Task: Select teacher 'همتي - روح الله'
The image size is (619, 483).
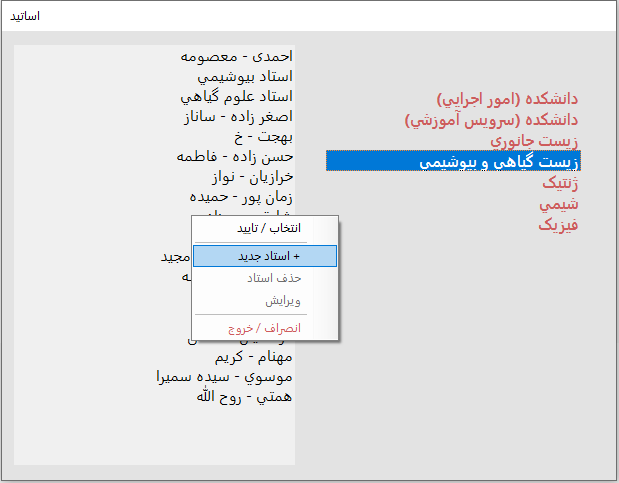Action: [x=244, y=397]
